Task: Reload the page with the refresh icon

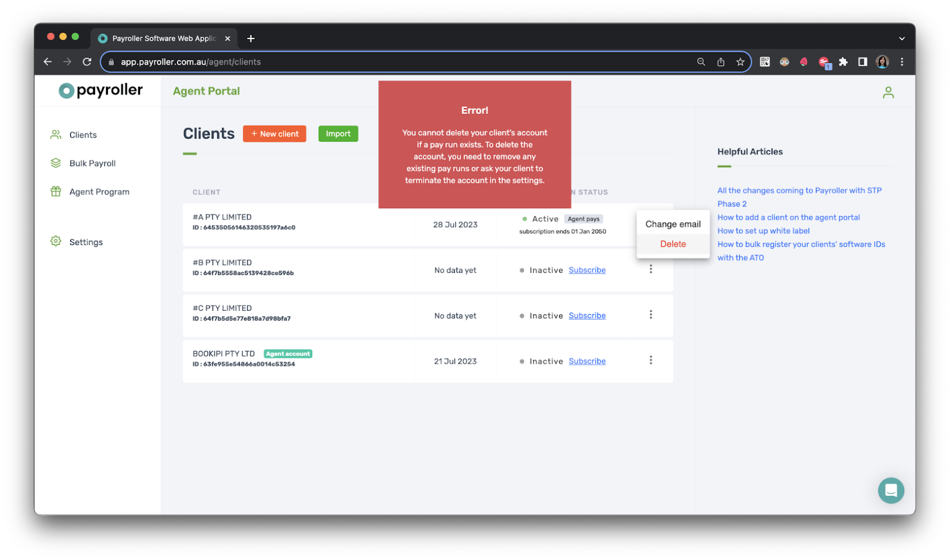Action: coord(87,62)
